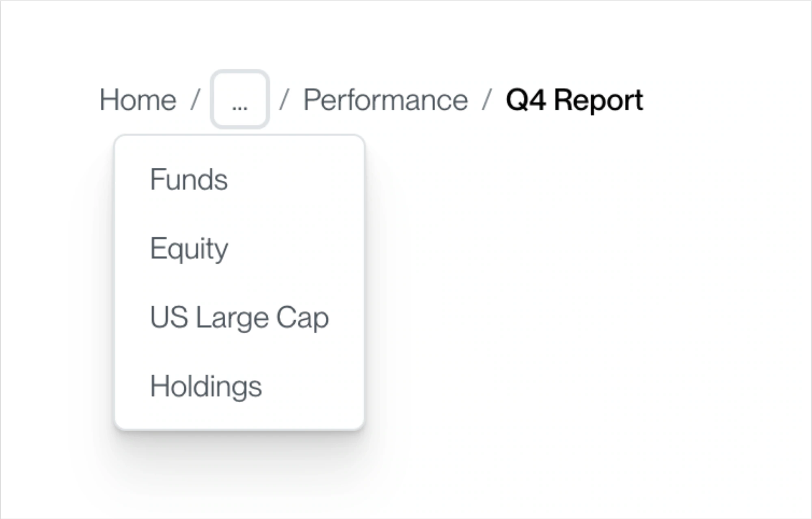Navigate to US Large Cap page
Image resolution: width=812 pixels, height=519 pixels.
pyautogui.click(x=239, y=317)
